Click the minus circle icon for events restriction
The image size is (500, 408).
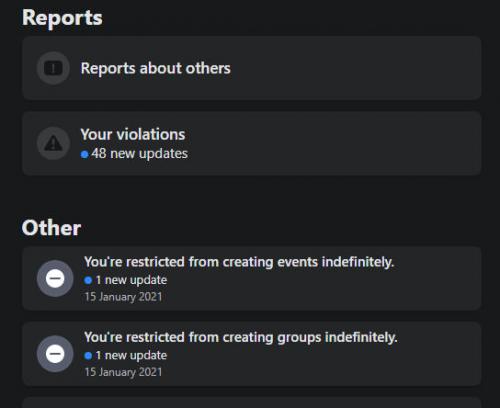pyautogui.click(x=55, y=279)
